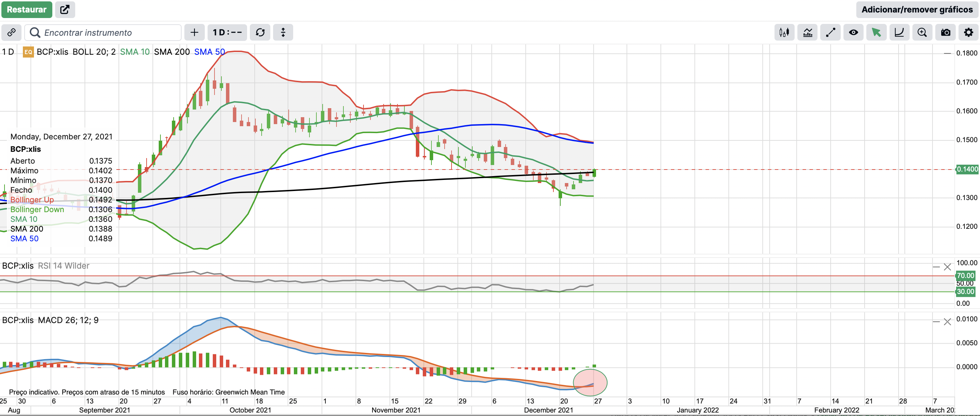Open the candlestick chart type selector

784,32
